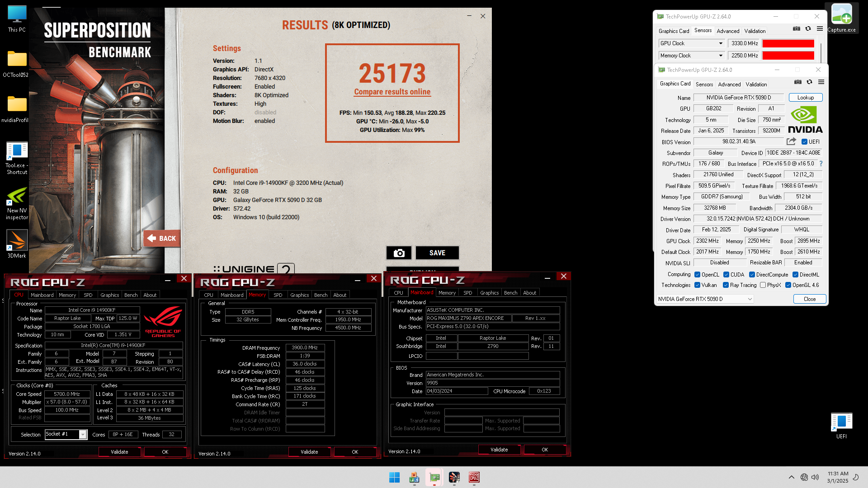Viewport: 868px width, 488px height.
Task: Open New NV inspector desktop shortcut
Action: [17, 203]
